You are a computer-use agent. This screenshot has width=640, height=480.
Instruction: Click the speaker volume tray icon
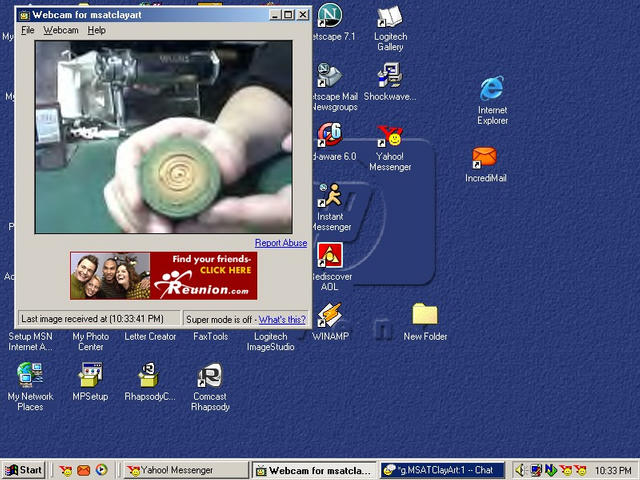pyautogui.click(x=520, y=471)
